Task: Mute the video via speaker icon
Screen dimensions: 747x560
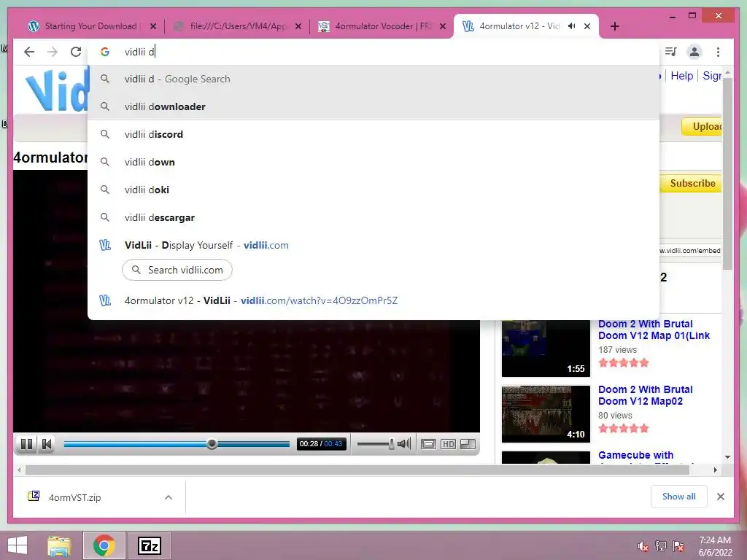Action: click(404, 444)
